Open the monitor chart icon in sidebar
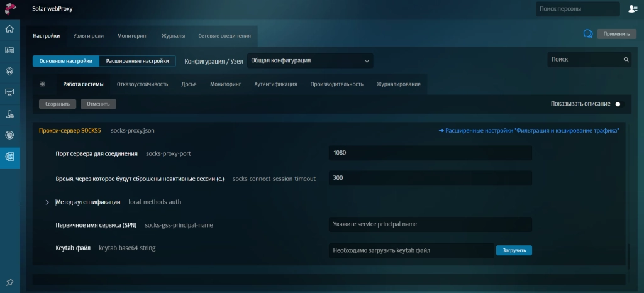The height and width of the screenshot is (293, 644). (x=9, y=92)
